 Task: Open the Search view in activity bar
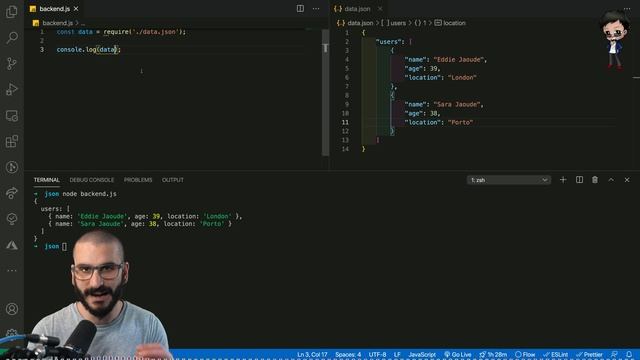(x=12, y=38)
